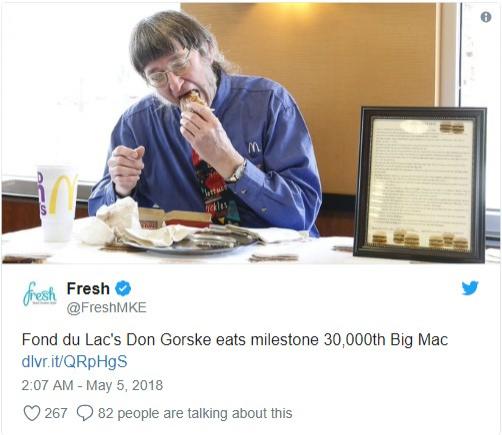Like the tweet with the heart icon
The image size is (502, 435).
click(x=32, y=413)
